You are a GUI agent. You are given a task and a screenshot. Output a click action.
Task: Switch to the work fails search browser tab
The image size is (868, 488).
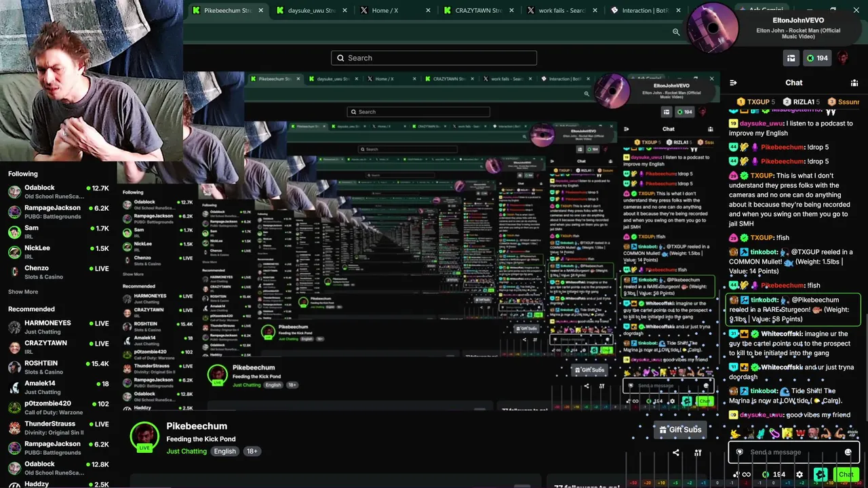click(x=562, y=10)
